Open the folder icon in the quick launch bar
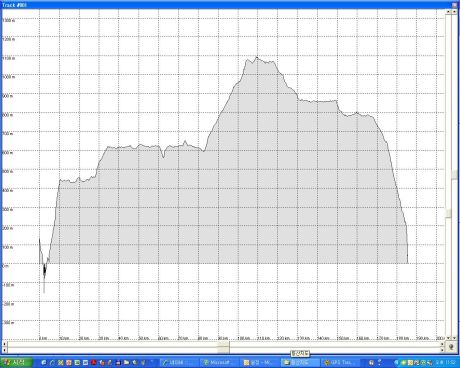This screenshot has width=460, height=368. [x=127, y=362]
